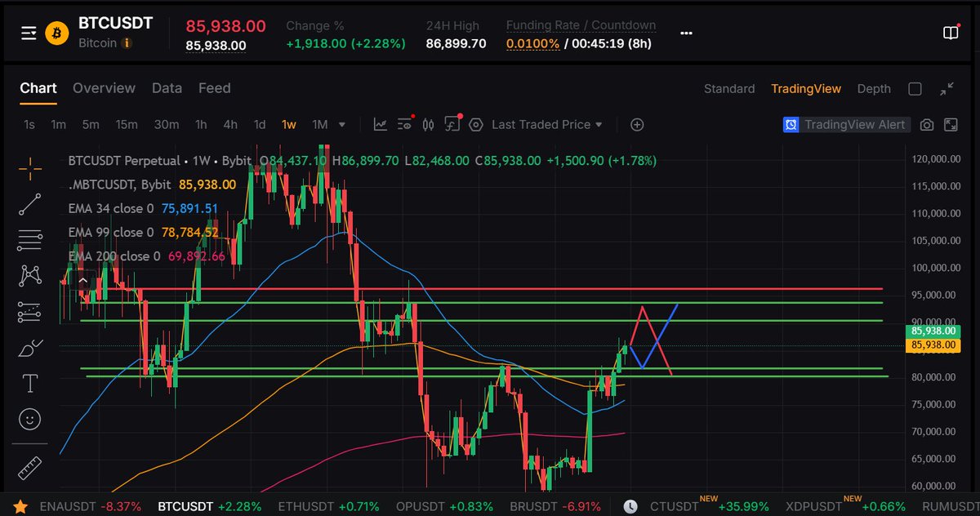Collapse the indicator legend with the chevron
Viewport: 980px width, 516px height.
(x=82, y=281)
